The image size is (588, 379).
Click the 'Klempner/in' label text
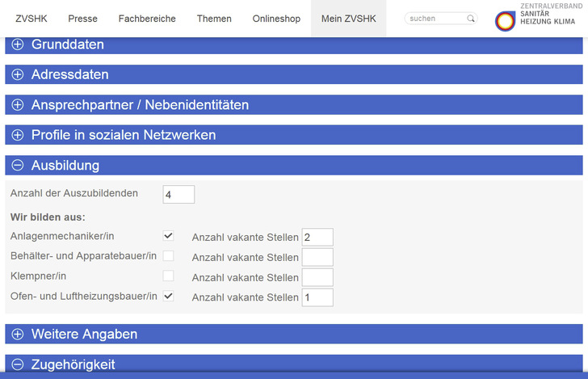click(x=38, y=276)
